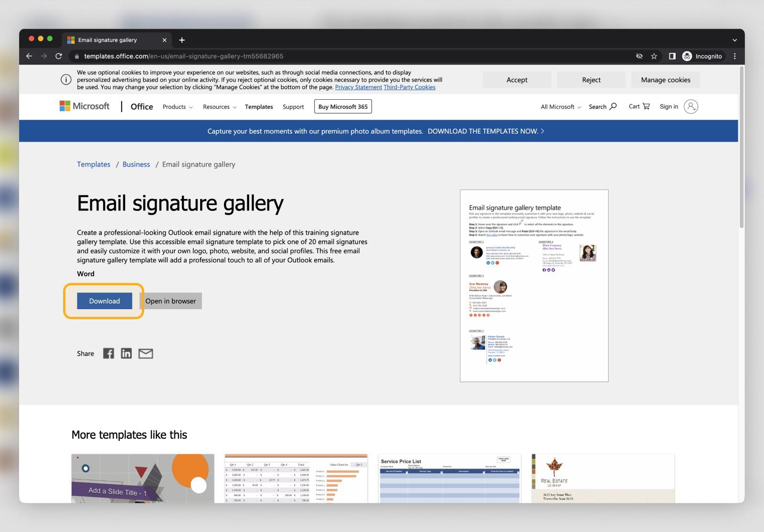This screenshot has height=532, width=764.
Task: Share the template on LinkedIn
Action: click(126, 353)
